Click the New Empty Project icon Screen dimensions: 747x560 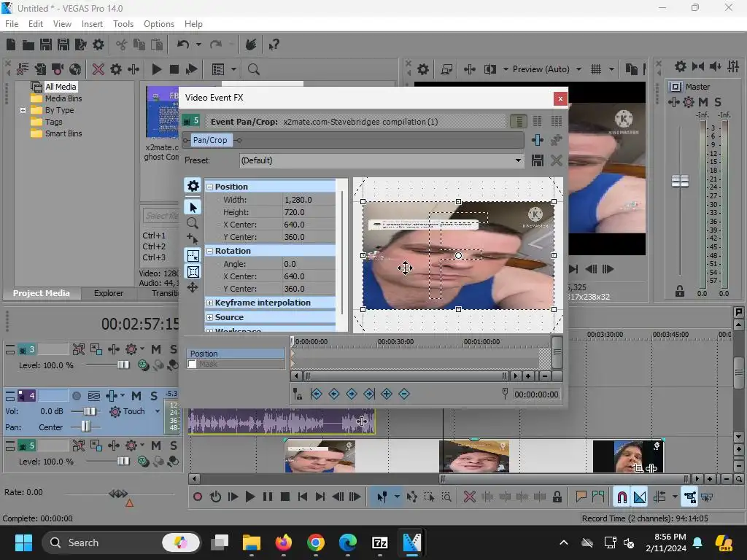point(11,44)
